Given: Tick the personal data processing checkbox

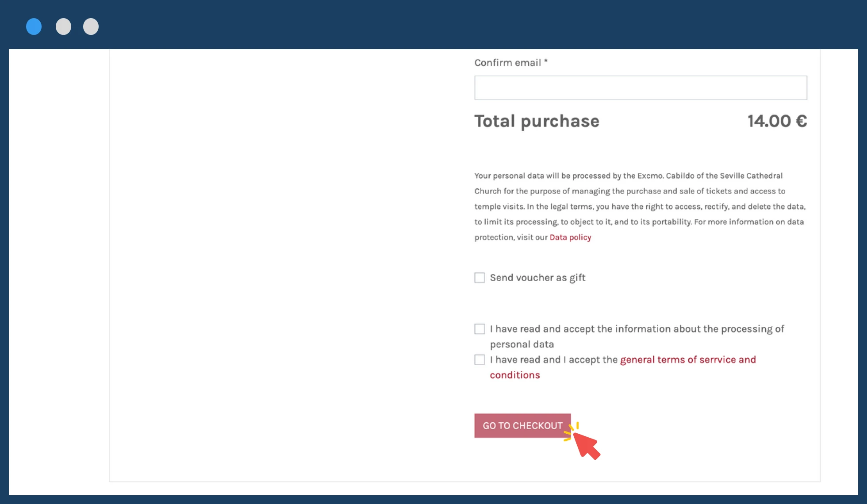Looking at the screenshot, I should tap(480, 329).
